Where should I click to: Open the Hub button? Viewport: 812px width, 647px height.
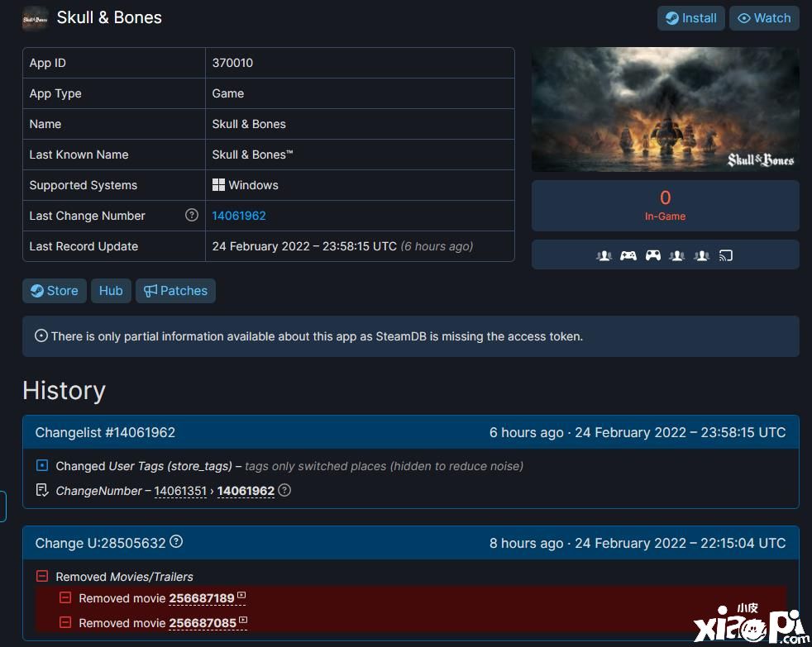[111, 291]
